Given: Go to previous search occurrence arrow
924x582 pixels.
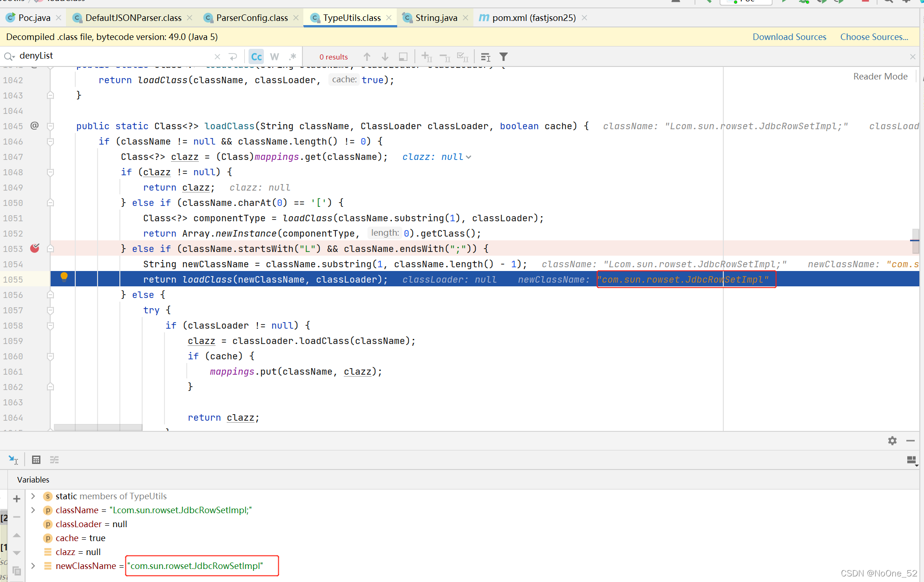Looking at the screenshot, I should 367,57.
